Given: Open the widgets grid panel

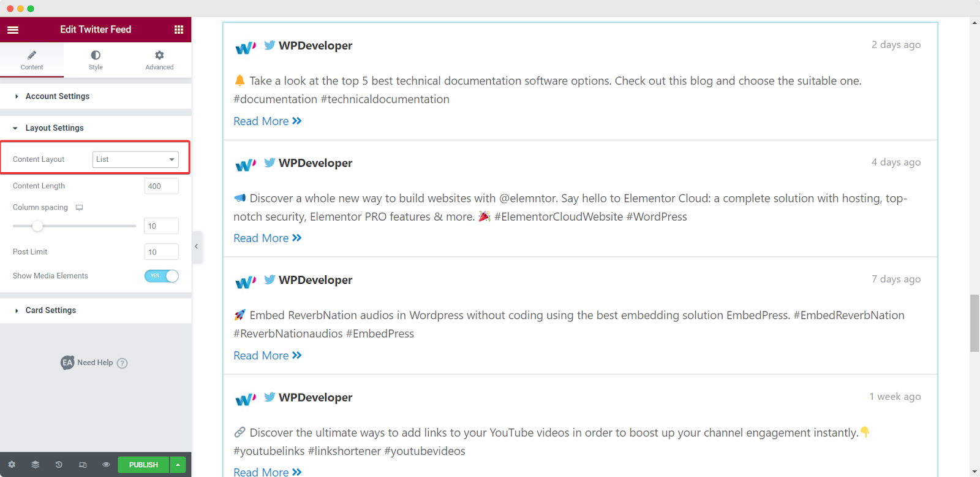Looking at the screenshot, I should 179,29.
